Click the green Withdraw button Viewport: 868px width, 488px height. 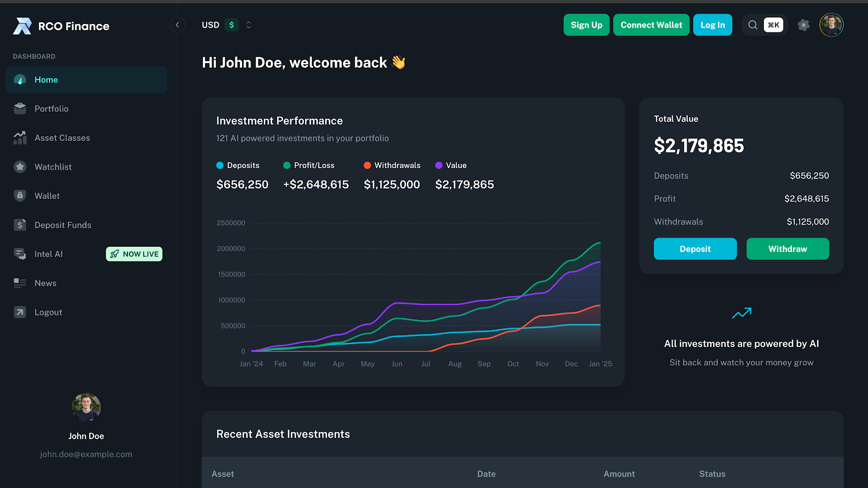coord(788,249)
